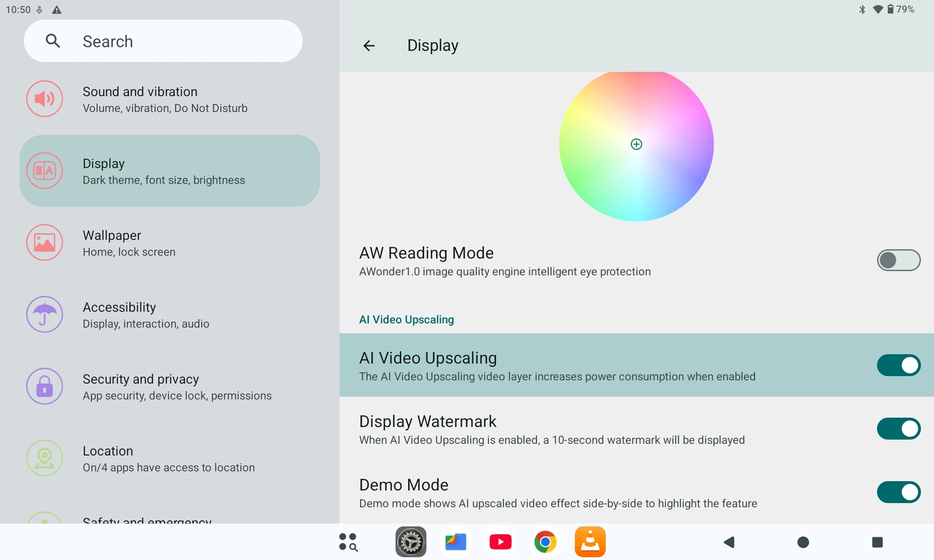
Task: Click the back arrow in Display header
Action: [x=369, y=46]
